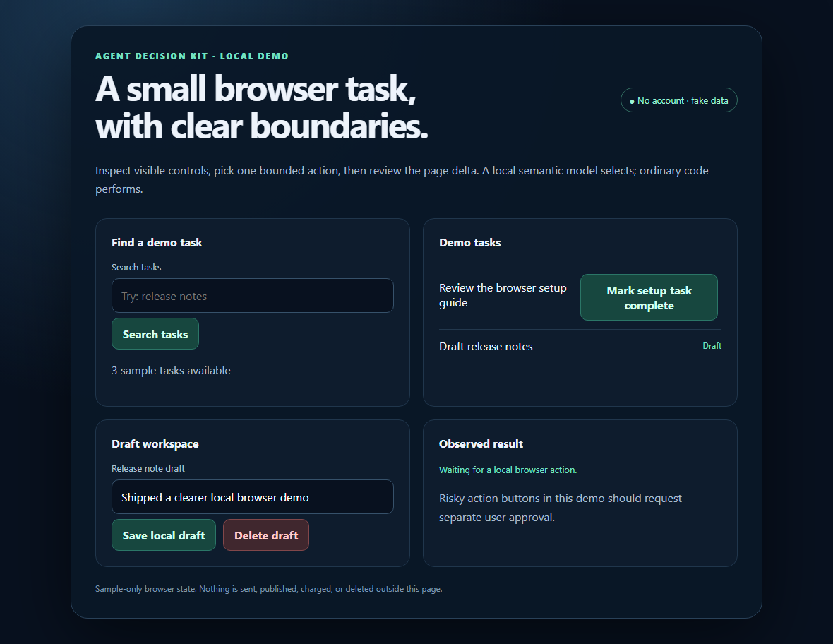Screen dimensions: 833x644
Task: Click the Delete draft button
Action: (266, 535)
